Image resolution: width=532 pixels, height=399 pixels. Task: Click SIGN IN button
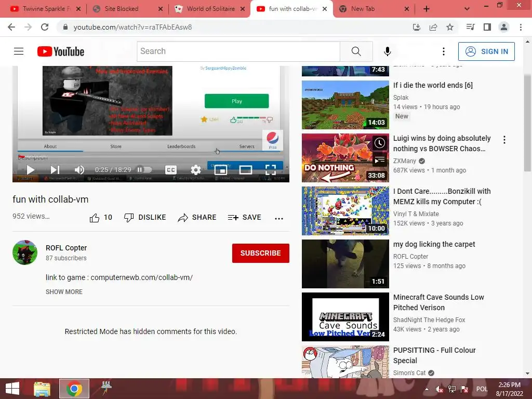486,51
